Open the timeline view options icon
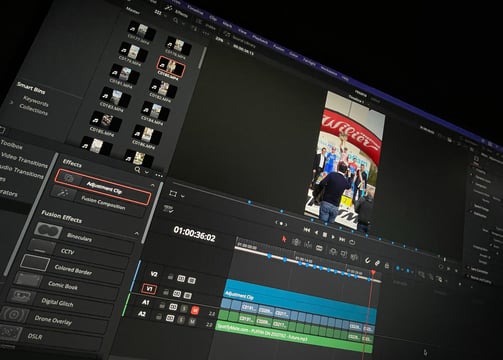 pos(168,209)
